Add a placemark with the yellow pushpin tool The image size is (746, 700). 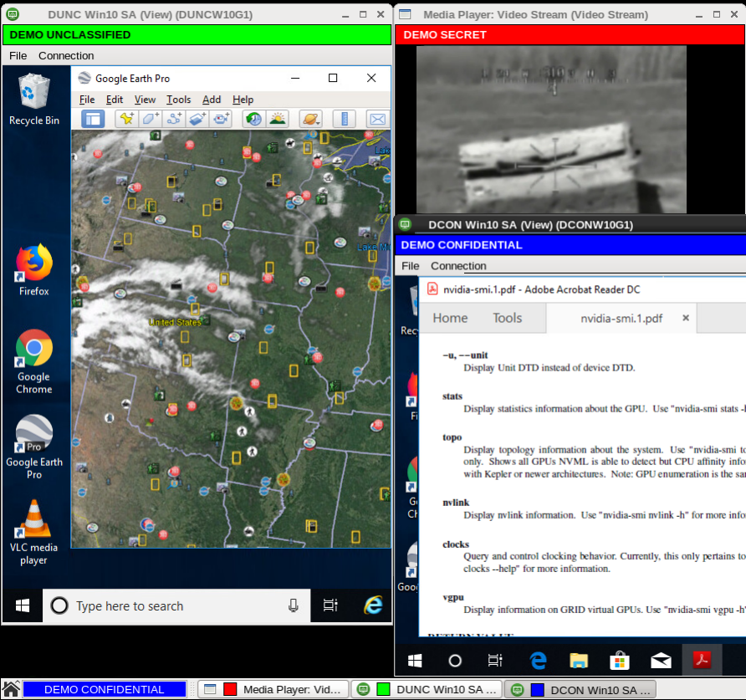[127, 119]
